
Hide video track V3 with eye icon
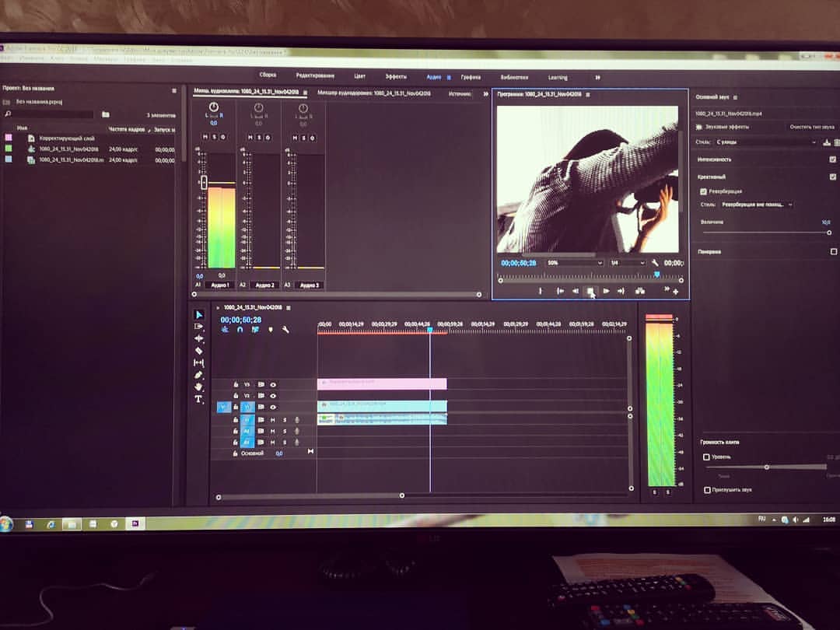tap(273, 384)
